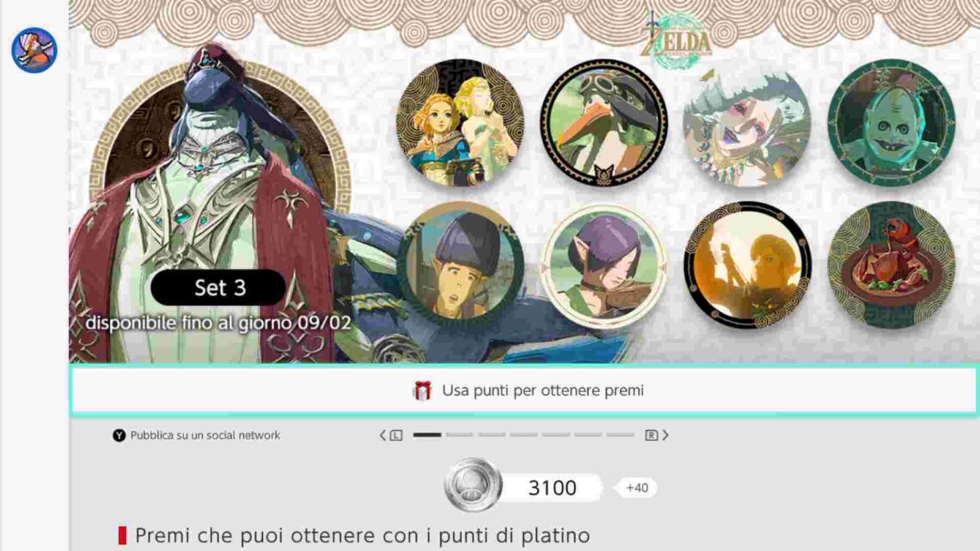
Task: Choose the shocked Hylian with bowl haircut icon
Action: tap(460, 265)
